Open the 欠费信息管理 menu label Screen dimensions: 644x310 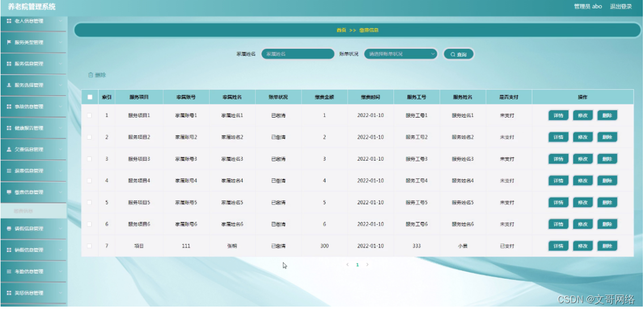[x=29, y=149]
